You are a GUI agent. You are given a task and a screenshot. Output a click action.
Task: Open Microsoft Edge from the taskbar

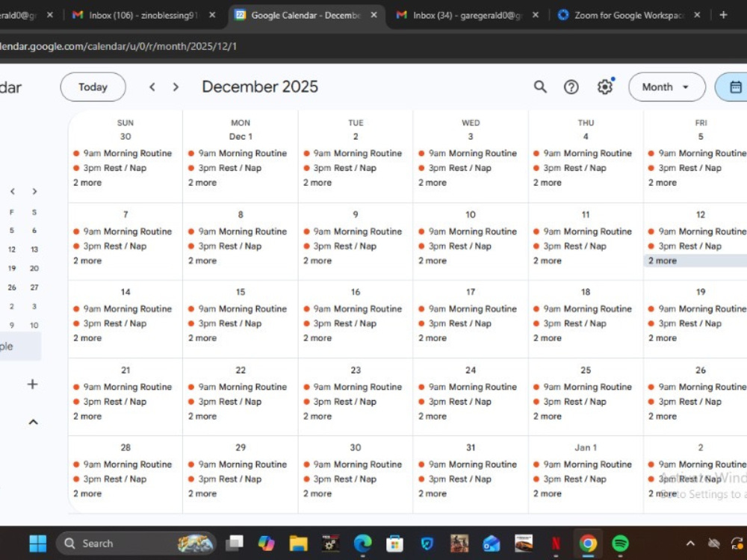[362, 544]
